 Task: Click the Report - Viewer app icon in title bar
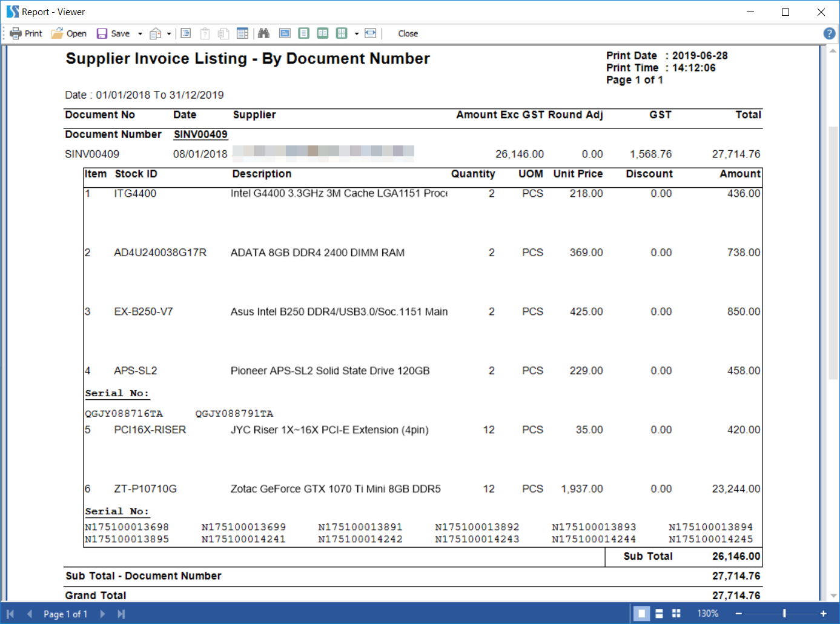tap(12, 12)
